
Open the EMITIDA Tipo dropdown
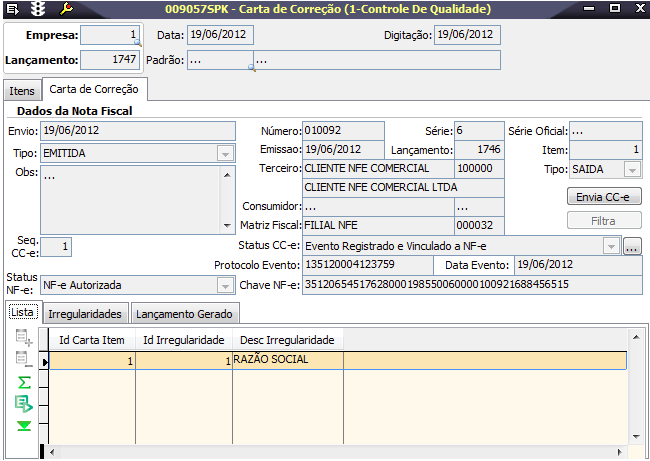(x=225, y=153)
